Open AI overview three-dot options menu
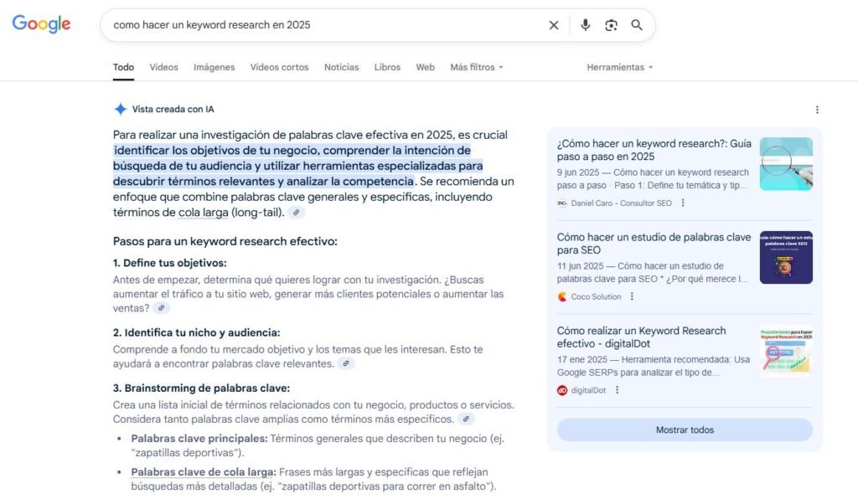The height and width of the screenshot is (504, 858). pos(817,110)
